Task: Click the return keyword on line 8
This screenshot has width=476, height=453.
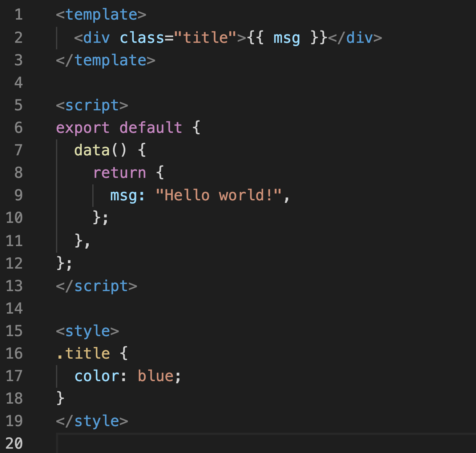Action: [x=120, y=173]
